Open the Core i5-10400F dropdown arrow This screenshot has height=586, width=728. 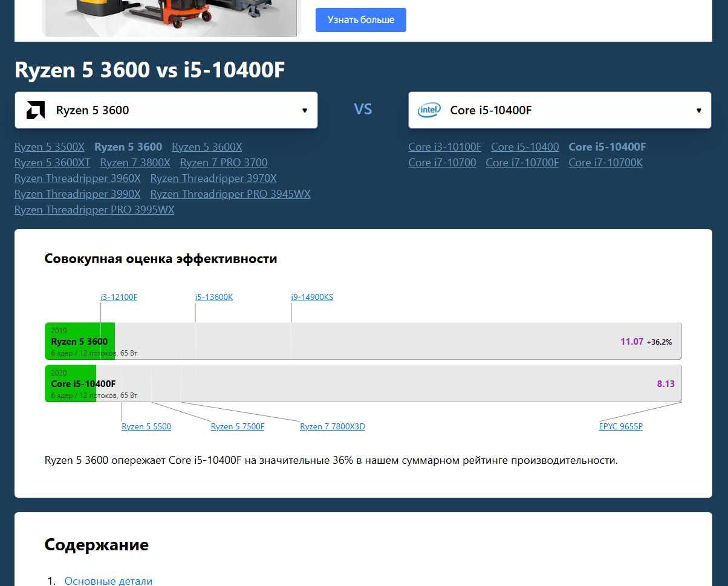(x=699, y=110)
